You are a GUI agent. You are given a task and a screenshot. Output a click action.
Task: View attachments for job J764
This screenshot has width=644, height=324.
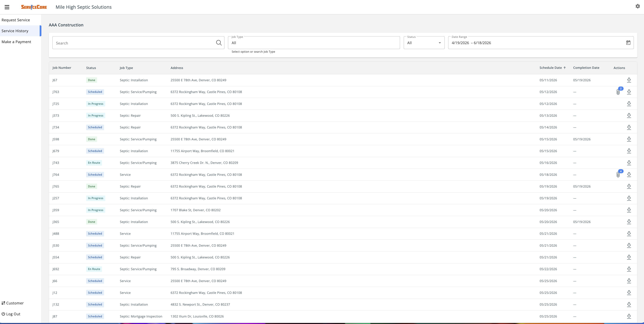pyautogui.click(x=618, y=174)
